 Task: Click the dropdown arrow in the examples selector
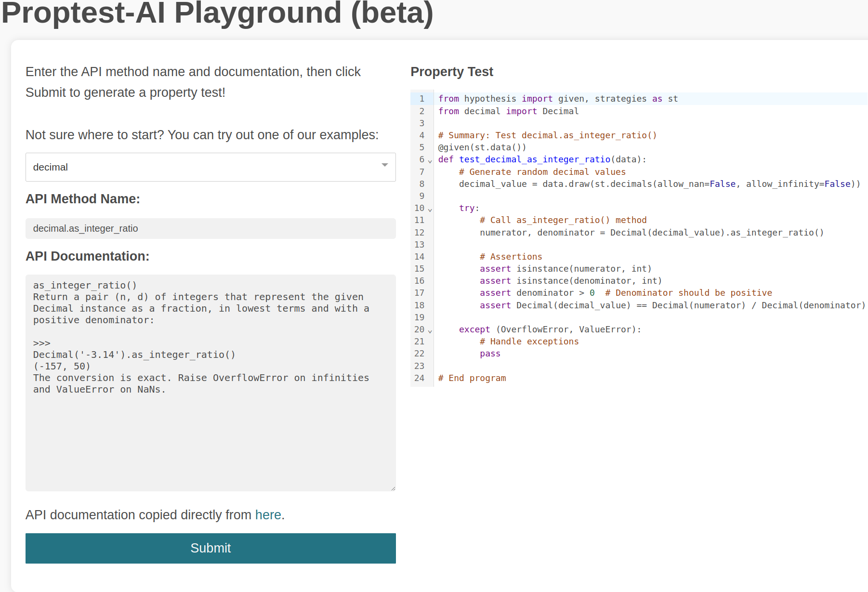tap(384, 165)
